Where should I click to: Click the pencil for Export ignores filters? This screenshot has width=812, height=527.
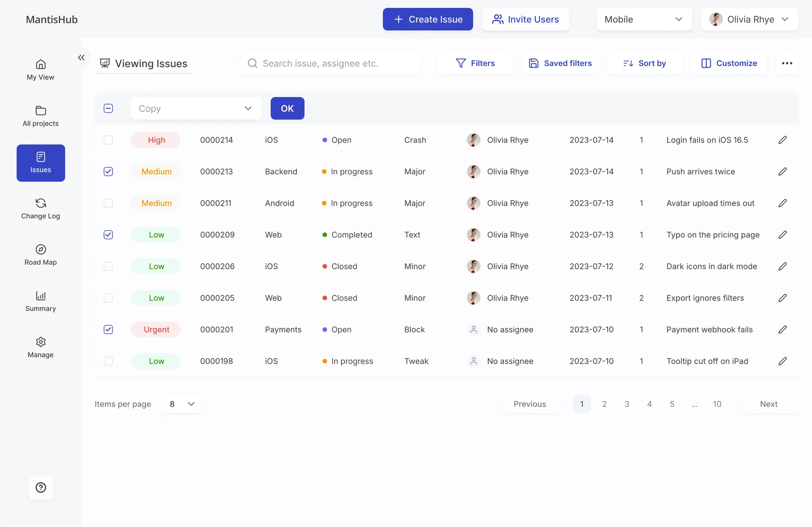pyautogui.click(x=782, y=298)
